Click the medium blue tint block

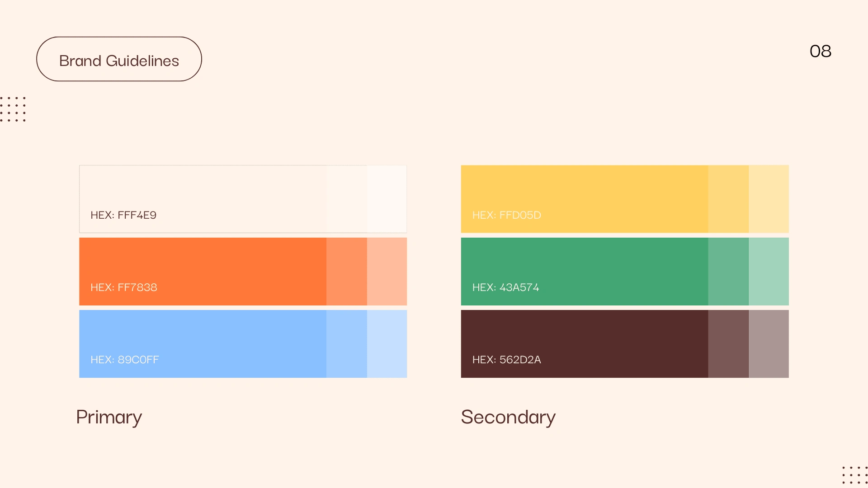coord(347,344)
